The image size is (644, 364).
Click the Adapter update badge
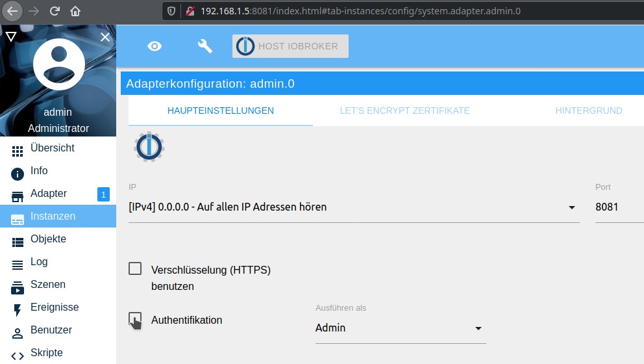103,194
